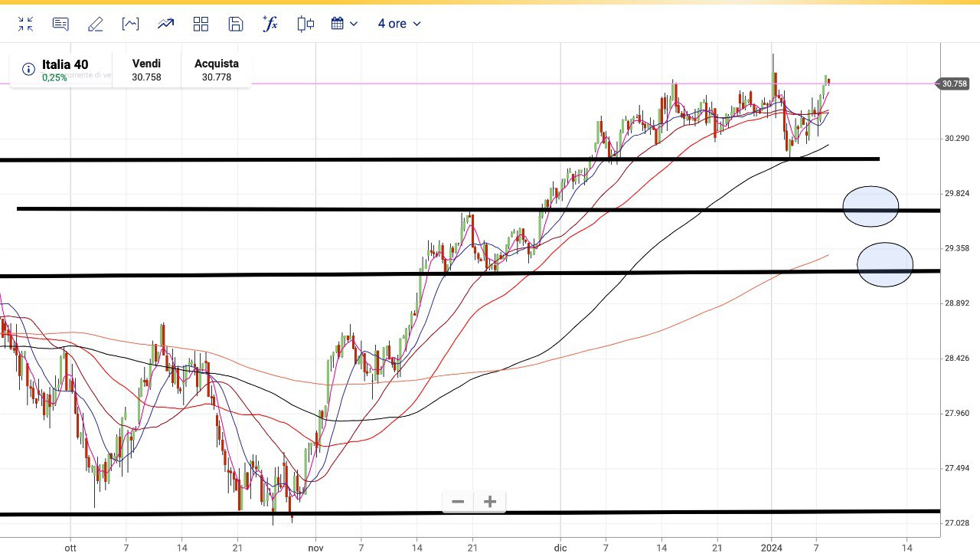Viewport: 980px width, 560px height.
Task: Open the comments/news panel icon
Action: coord(60,24)
